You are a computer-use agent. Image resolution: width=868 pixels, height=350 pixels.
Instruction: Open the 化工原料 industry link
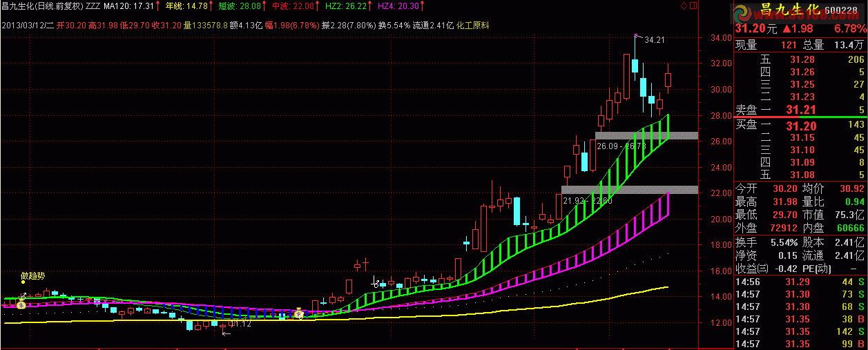click(x=472, y=25)
